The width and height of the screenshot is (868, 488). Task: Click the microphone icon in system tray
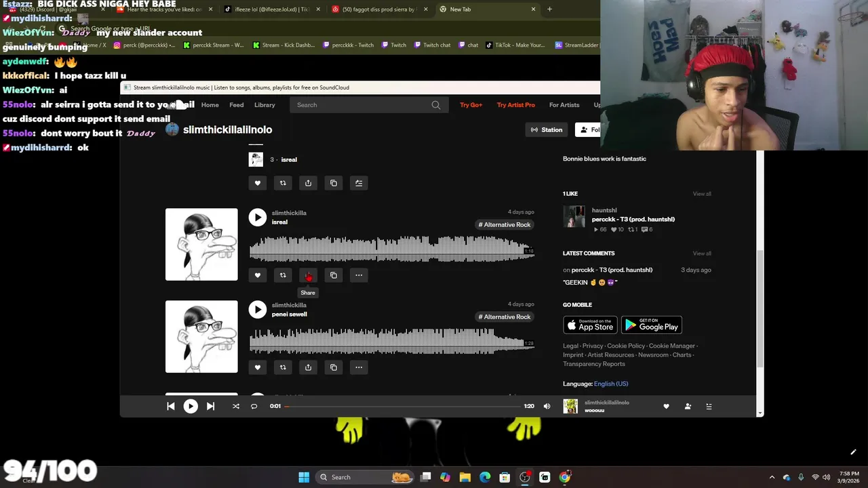801,477
